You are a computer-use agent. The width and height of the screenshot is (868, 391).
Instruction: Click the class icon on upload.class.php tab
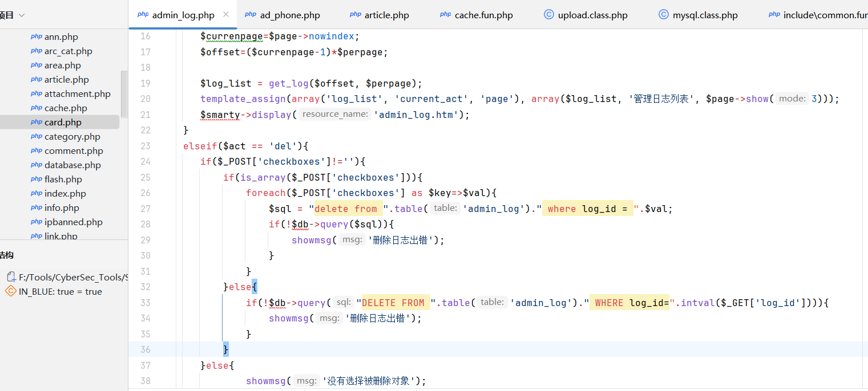coord(549,15)
